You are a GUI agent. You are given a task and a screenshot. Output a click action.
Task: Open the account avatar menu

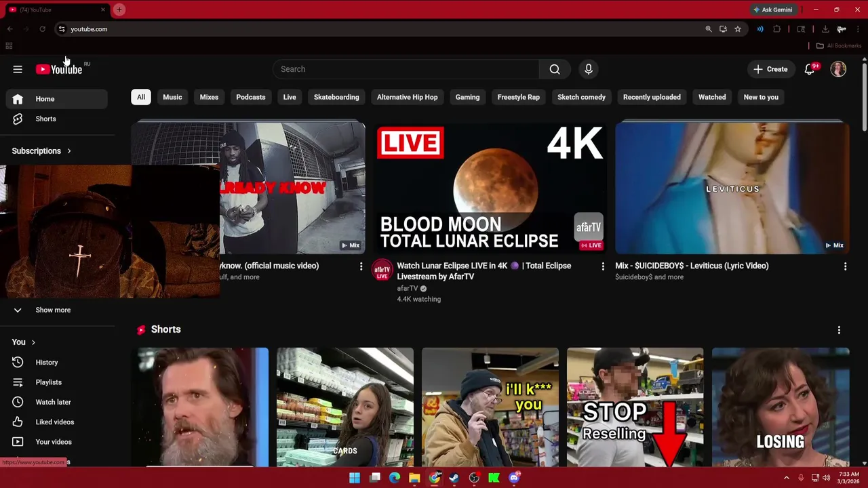[x=838, y=69]
